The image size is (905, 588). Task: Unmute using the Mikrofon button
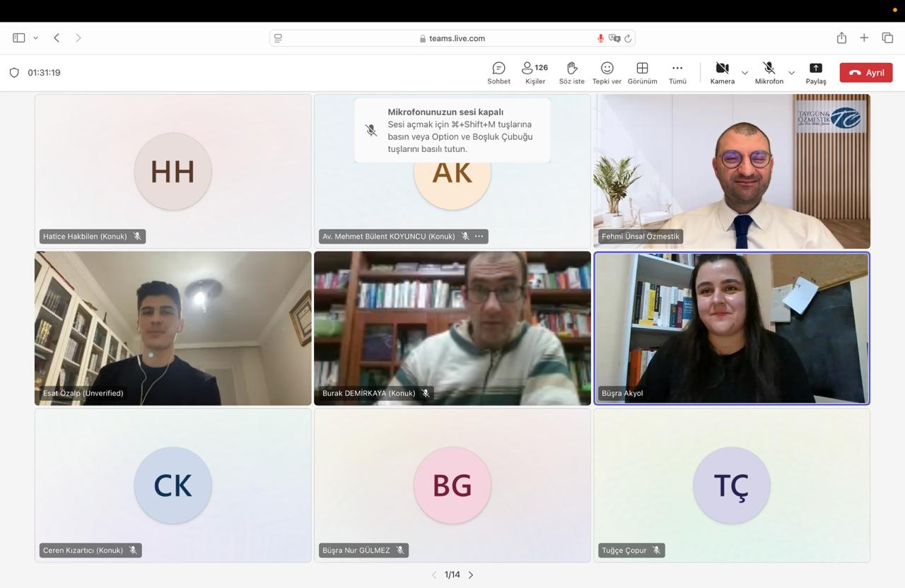pos(769,73)
